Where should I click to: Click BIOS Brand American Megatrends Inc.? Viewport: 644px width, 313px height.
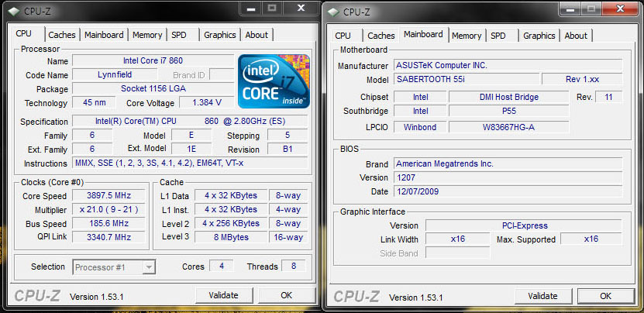[x=508, y=163]
